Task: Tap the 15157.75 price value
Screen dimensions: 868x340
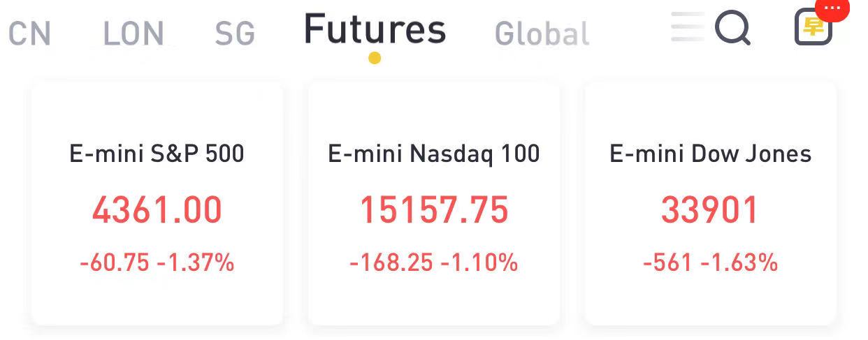Action: pyautogui.click(x=434, y=209)
